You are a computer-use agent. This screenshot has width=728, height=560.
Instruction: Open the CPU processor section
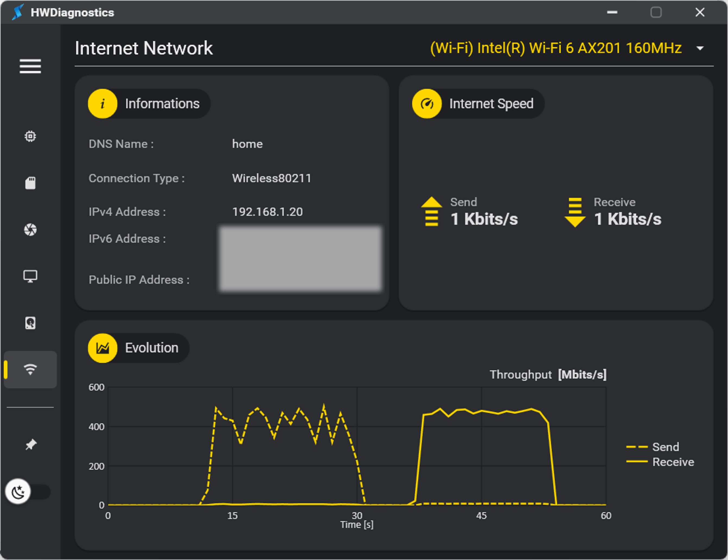[x=30, y=136]
